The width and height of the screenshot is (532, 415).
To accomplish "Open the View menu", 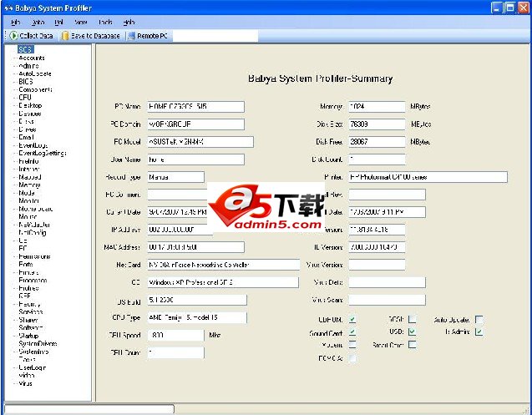I will (x=80, y=22).
